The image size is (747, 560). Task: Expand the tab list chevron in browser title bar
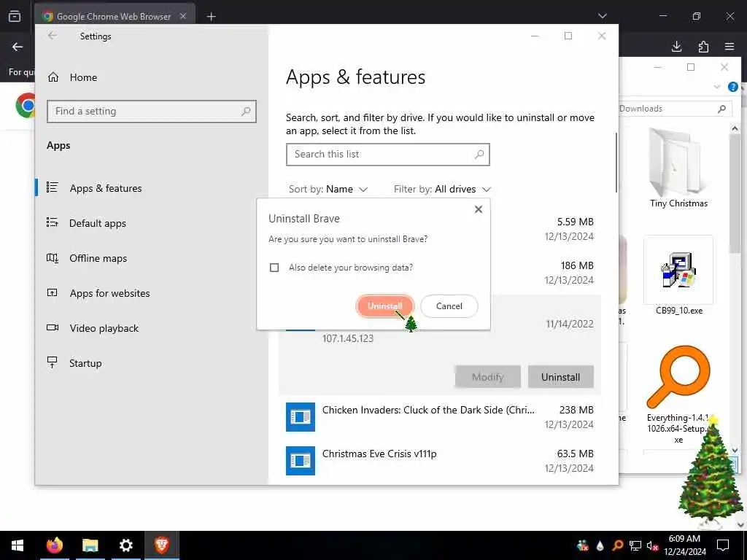click(x=602, y=16)
